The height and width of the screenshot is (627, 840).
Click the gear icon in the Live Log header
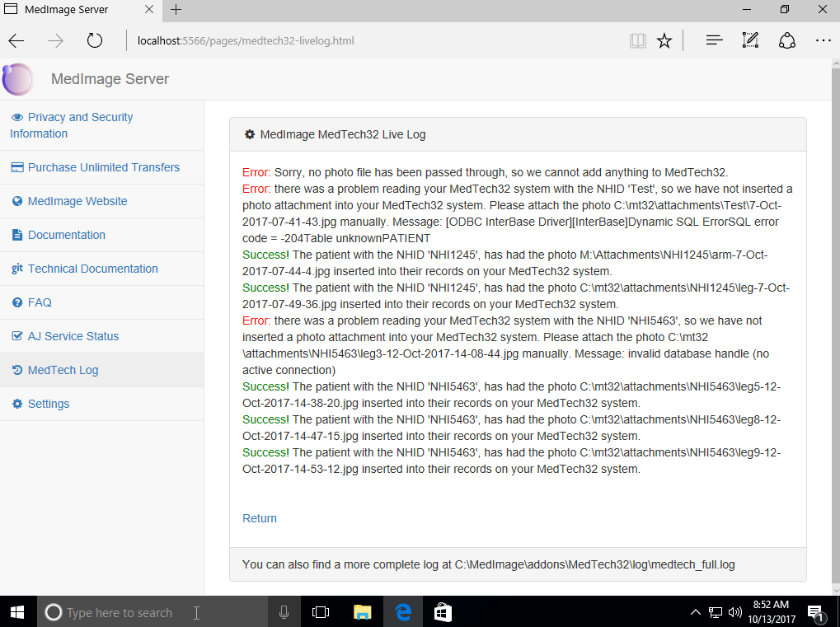tap(250, 134)
